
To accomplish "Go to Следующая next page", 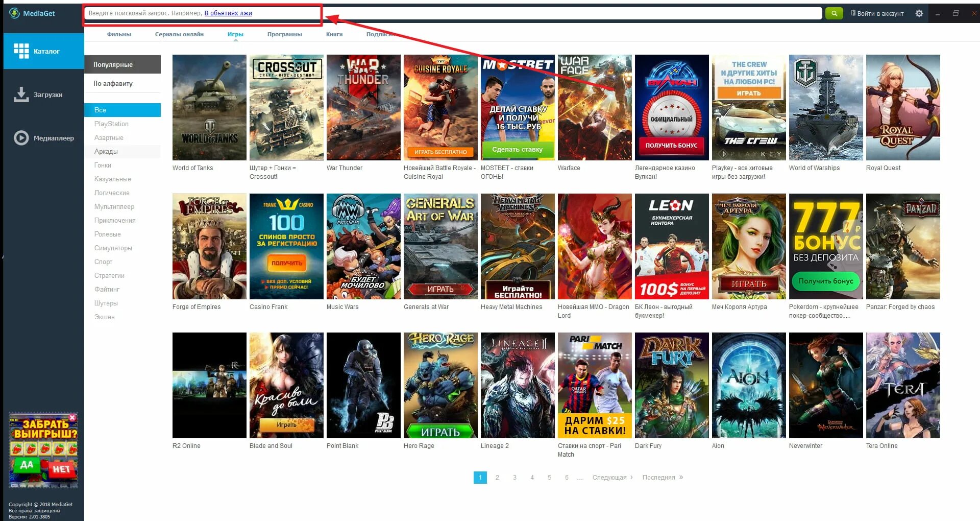I will click(x=612, y=477).
